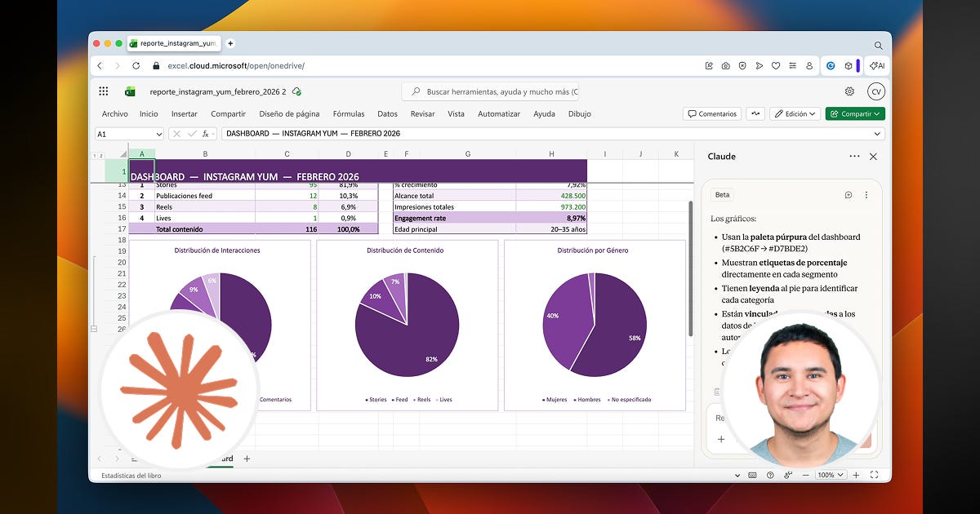Start a new chat in Claude panel

coord(849,195)
